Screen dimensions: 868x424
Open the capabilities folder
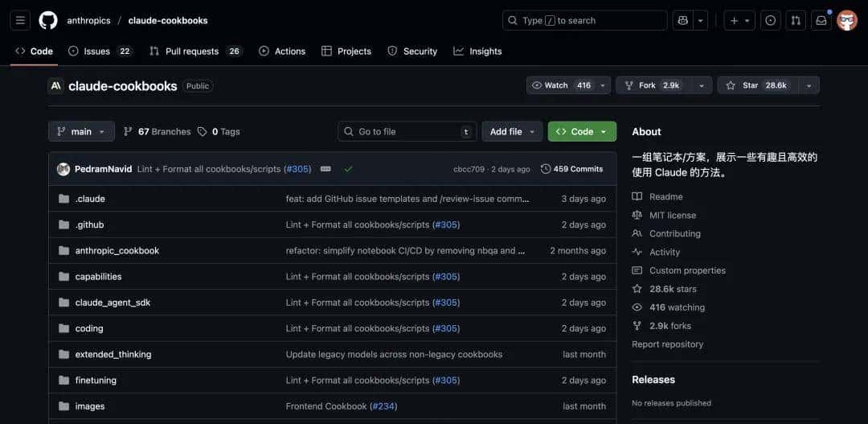(x=99, y=277)
